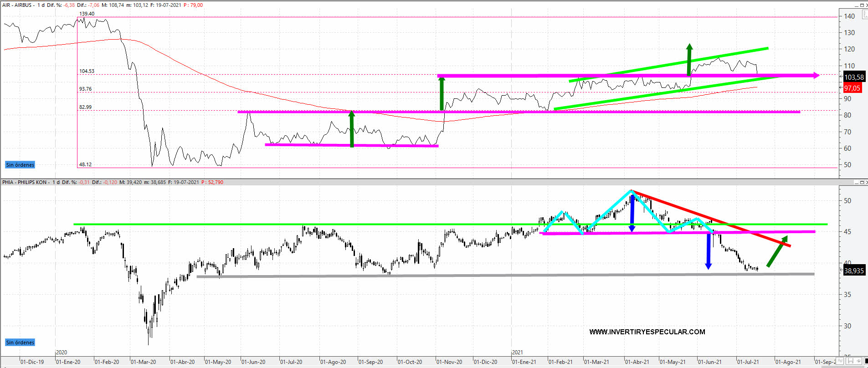Click the horizontal scrollbar at the bottom
Image resolution: width=868 pixels, height=368 pixels.
(x=433, y=367)
